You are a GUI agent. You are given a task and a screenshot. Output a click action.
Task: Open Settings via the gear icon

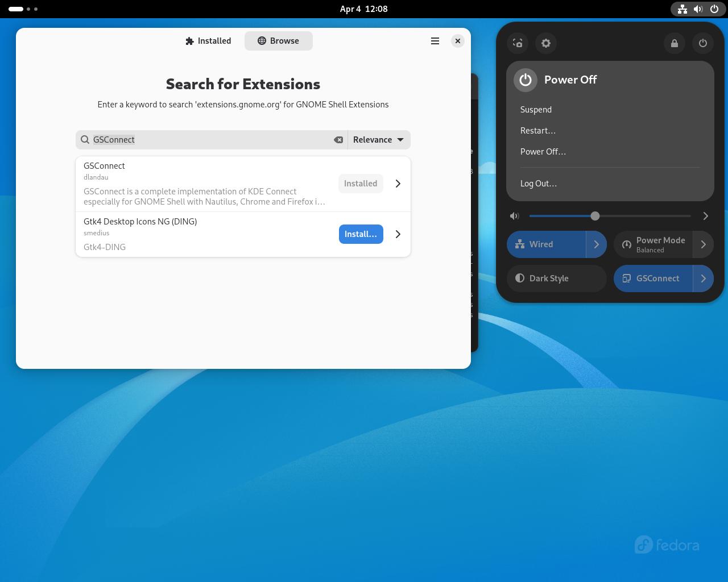546,43
